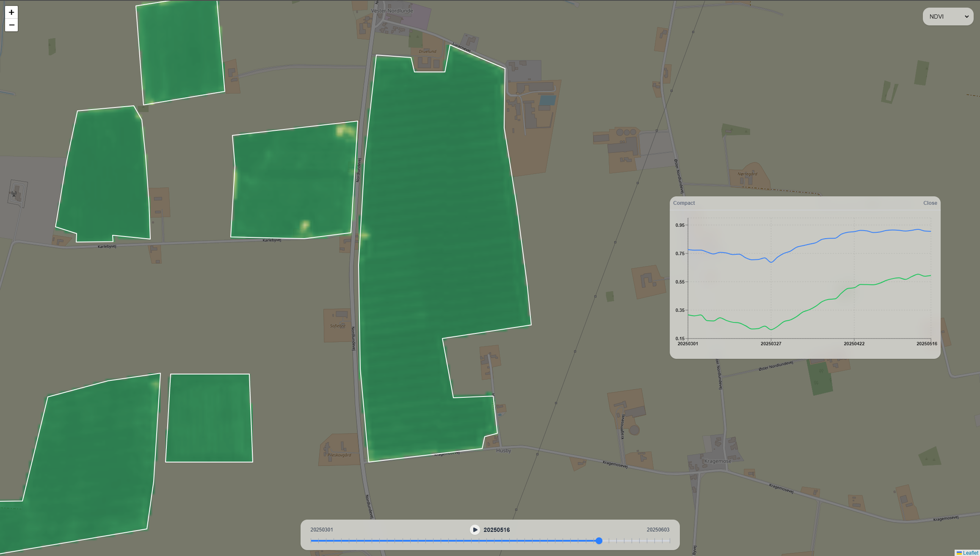Open the NDVI index selector dropdown

tap(947, 16)
